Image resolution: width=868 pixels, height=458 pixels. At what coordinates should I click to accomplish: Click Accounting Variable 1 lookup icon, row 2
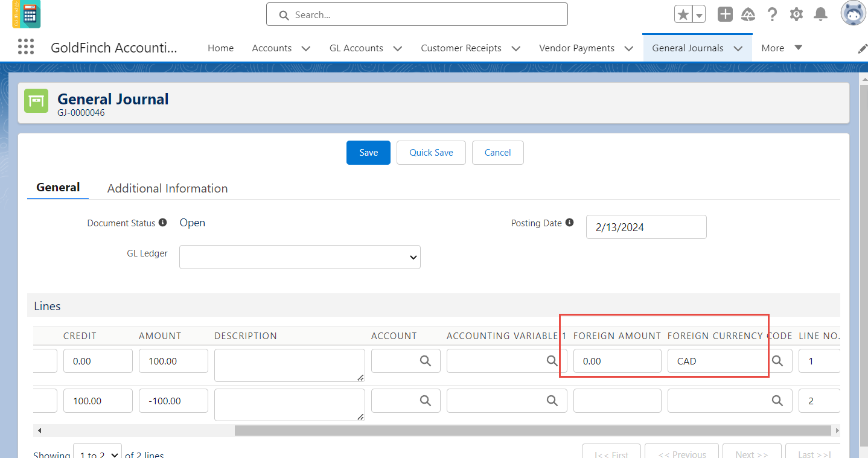[552, 400]
